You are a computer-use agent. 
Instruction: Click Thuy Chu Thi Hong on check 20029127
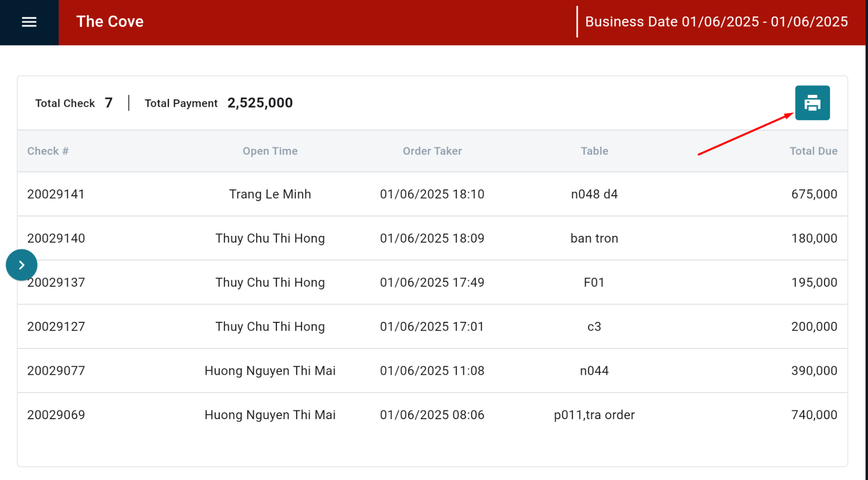tap(270, 327)
